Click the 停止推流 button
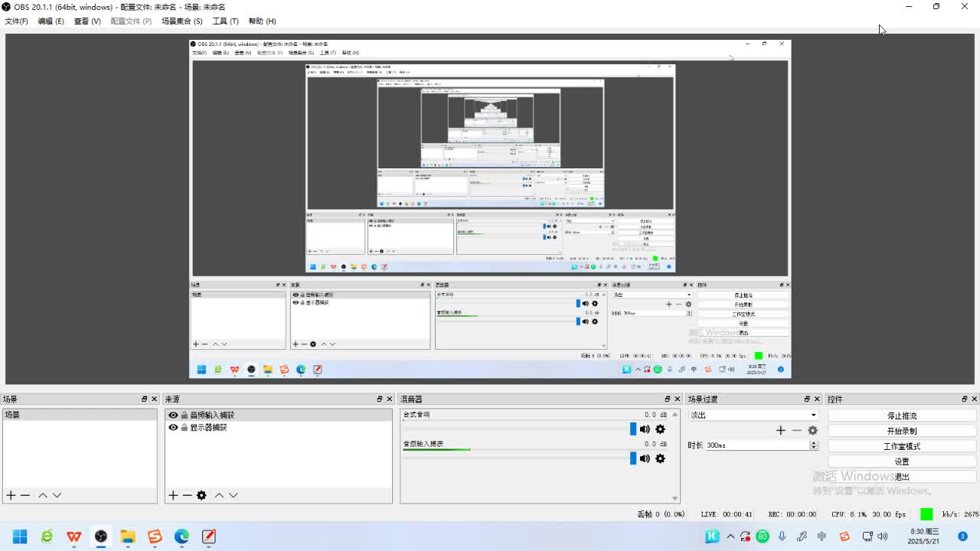Screen dimensions: 980x551 pos(902,416)
